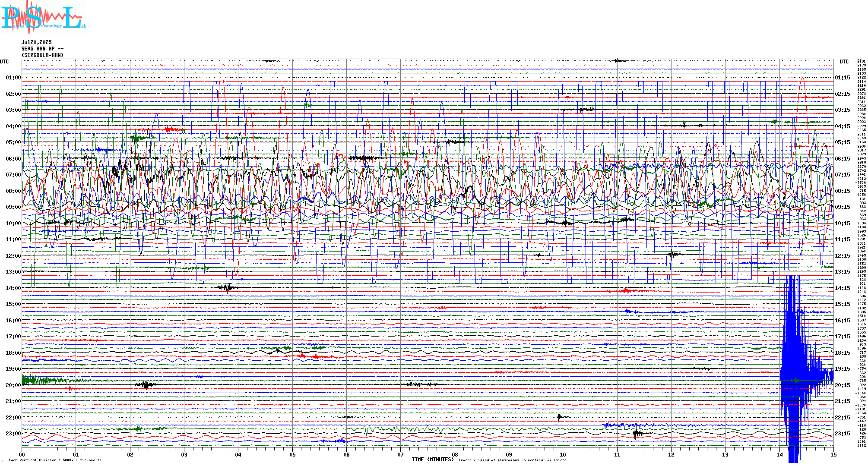Click the "22:00" hour label
This screenshot has width=868, height=466.
click(x=13, y=418)
